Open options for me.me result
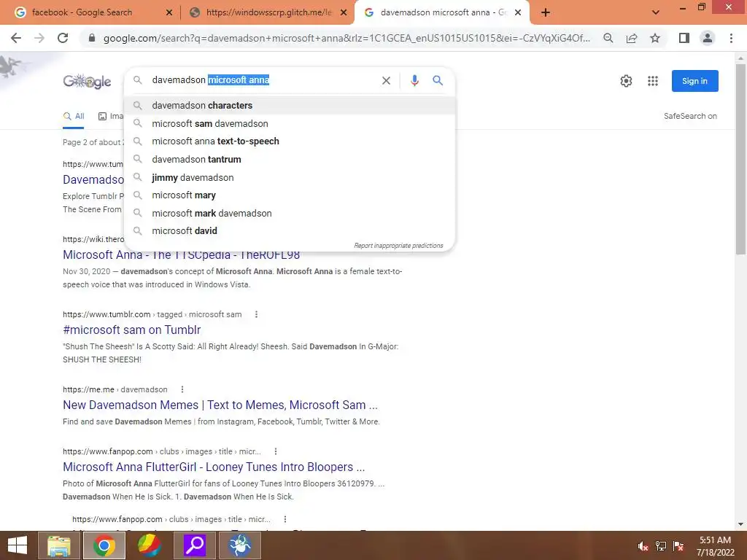This screenshot has width=747, height=560. [182, 389]
